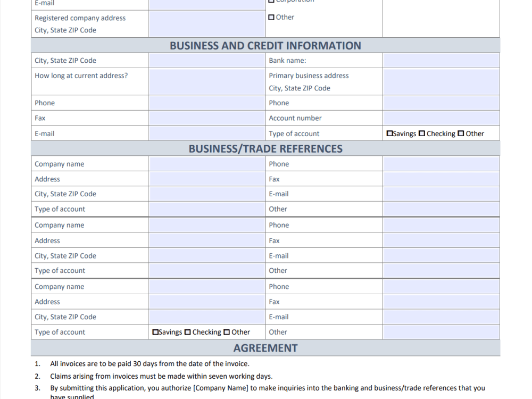Screen dimensions: 532x399
Task: Tick Savings in bank account type row
Action: pyautogui.click(x=389, y=134)
